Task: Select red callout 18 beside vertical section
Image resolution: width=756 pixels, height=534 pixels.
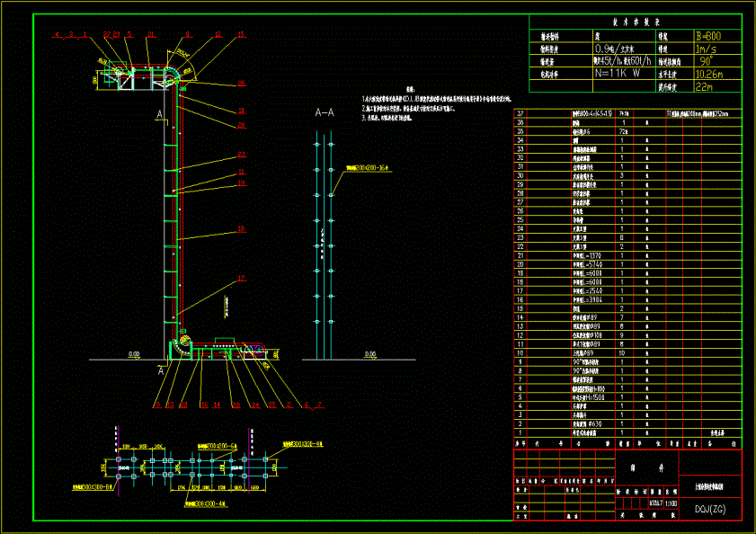Action: pos(242,228)
